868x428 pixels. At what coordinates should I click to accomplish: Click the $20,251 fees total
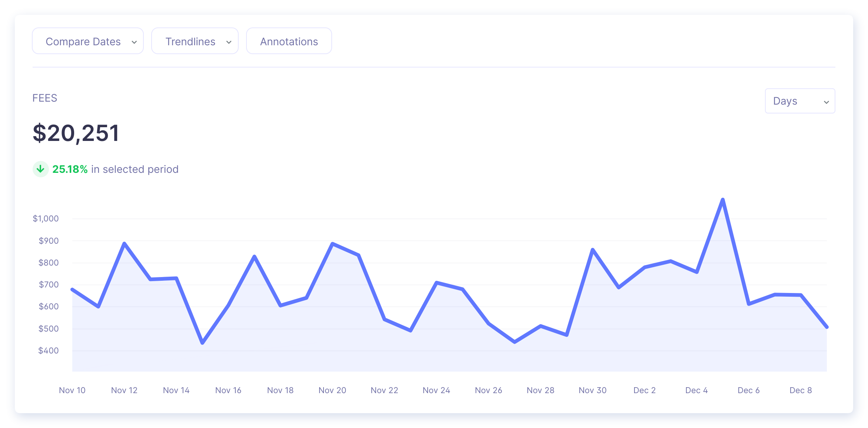pos(76,133)
